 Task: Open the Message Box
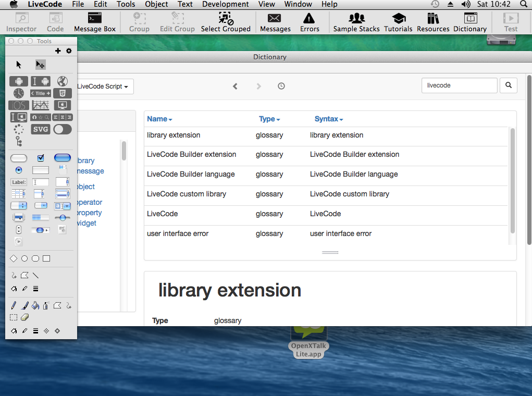pyautogui.click(x=95, y=22)
